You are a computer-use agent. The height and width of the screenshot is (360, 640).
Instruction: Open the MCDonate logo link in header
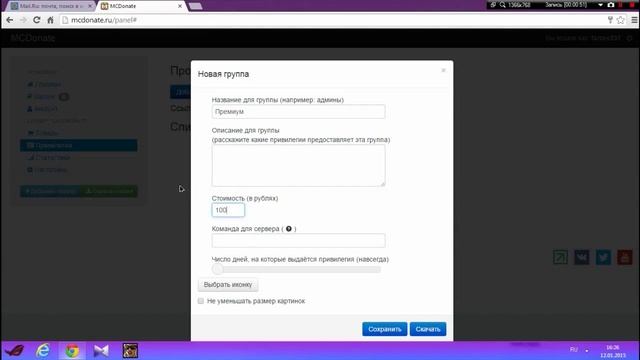click(x=33, y=38)
